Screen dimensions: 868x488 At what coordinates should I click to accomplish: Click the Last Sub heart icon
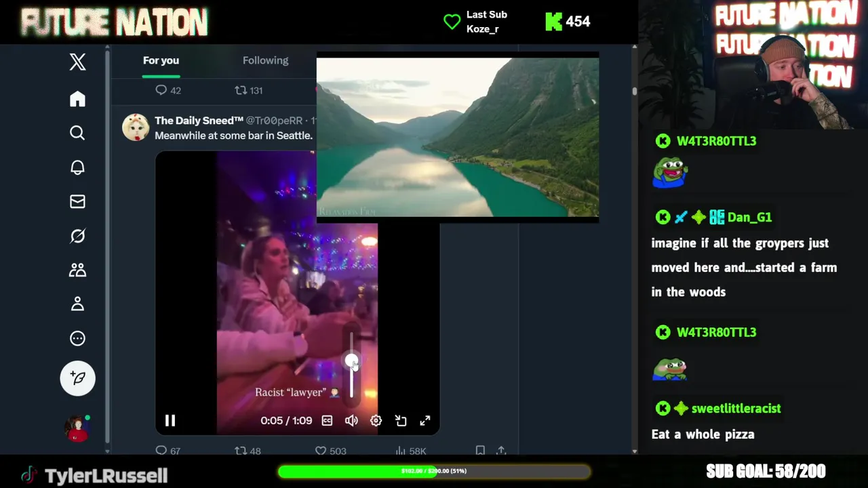point(452,22)
